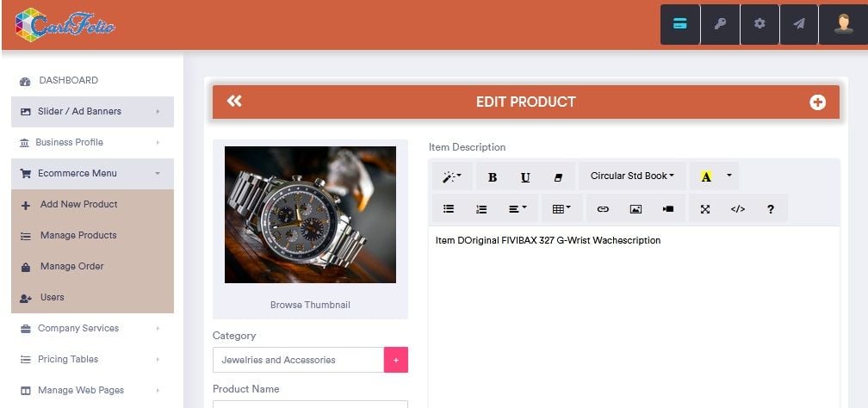Open the Circular Std Book font dropdown

pos(632,176)
